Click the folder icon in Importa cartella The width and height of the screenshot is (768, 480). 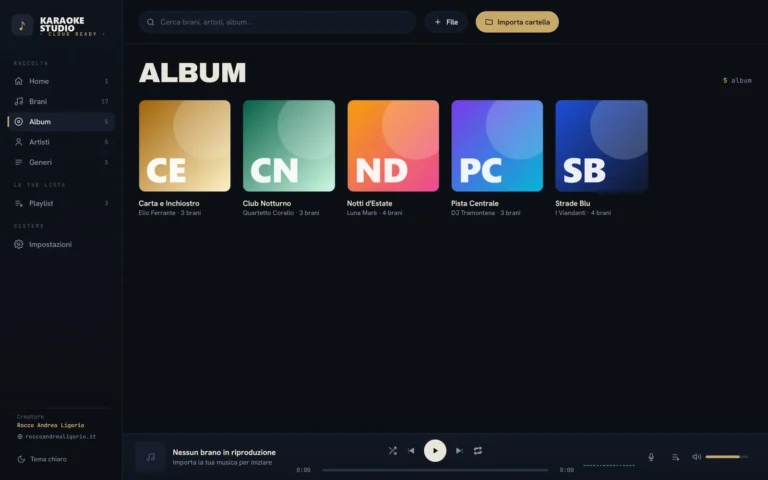[489, 22]
